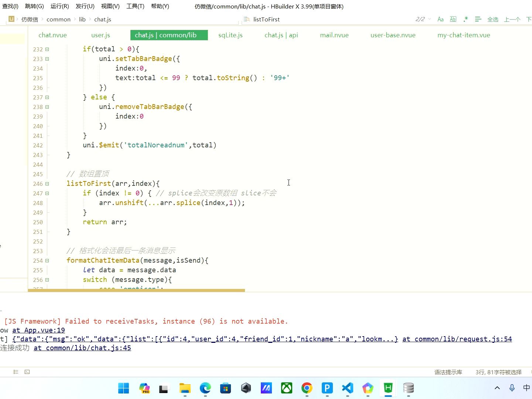Collapse the code fold at line 238
The width and height of the screenshot is (532, 399).
(x=47, y=107)
